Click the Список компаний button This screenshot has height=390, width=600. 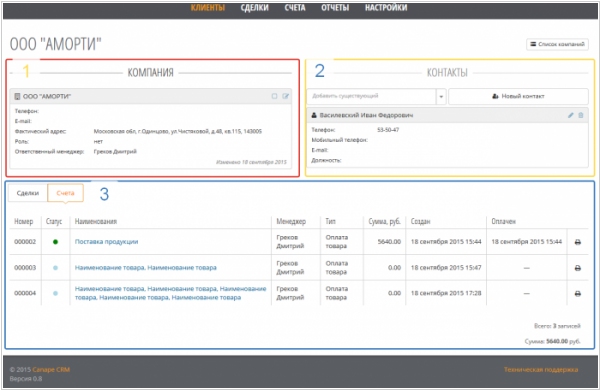tap(557, 44)
